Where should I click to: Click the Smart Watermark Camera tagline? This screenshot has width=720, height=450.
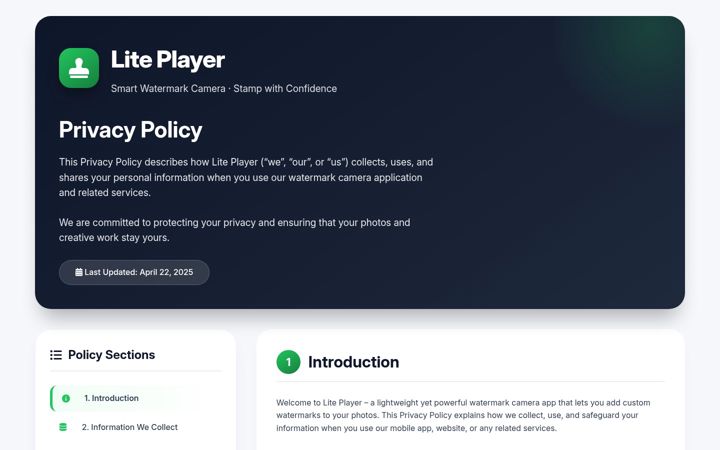click(x=224, y=89)
